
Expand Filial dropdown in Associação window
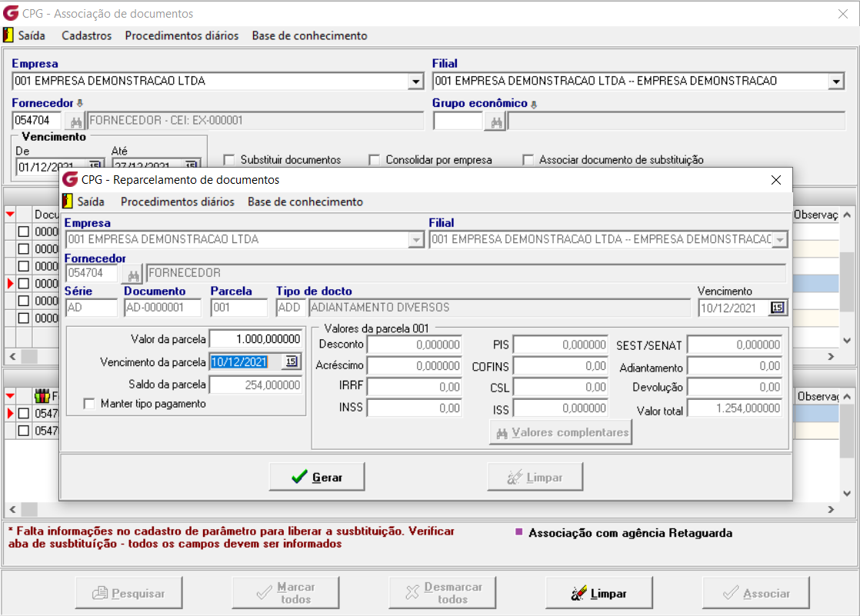(x=836, y=82)
